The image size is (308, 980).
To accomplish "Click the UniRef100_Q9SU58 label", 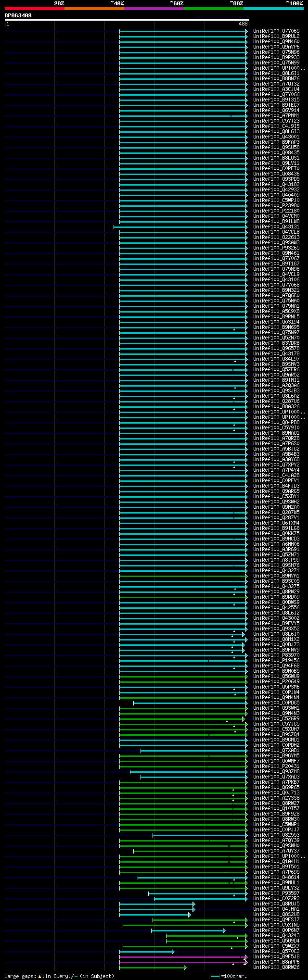I will [276, 147].
